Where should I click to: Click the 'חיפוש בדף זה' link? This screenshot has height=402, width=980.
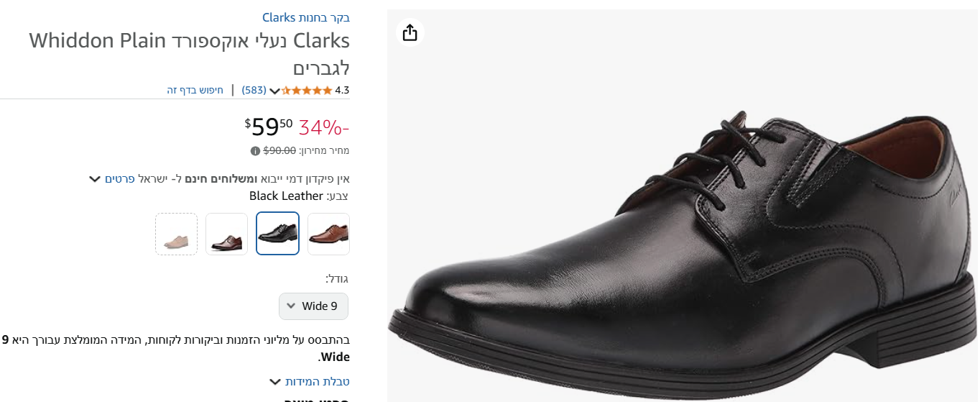pos(195,91)
